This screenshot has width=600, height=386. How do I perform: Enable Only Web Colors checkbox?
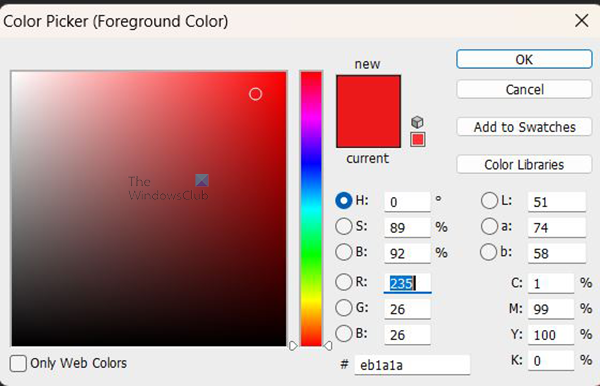[18, 363]
